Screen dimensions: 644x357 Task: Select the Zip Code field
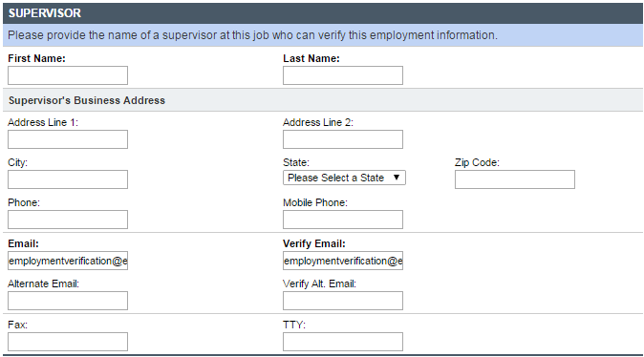(515, 179)
